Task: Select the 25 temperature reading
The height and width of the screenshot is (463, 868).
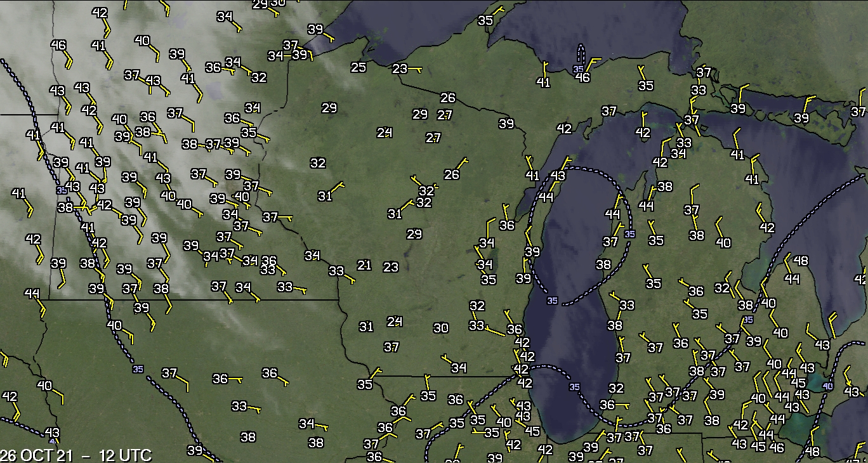Action: [358, 67]
